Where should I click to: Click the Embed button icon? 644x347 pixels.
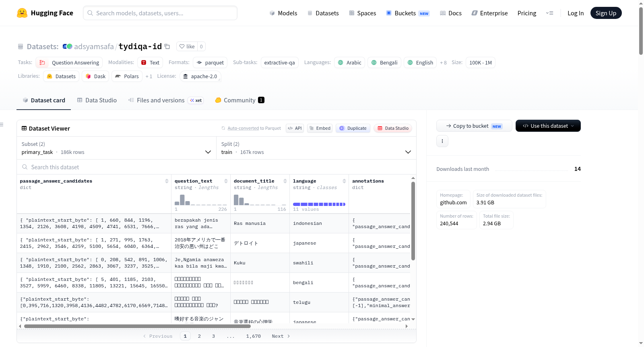(320, 128)
